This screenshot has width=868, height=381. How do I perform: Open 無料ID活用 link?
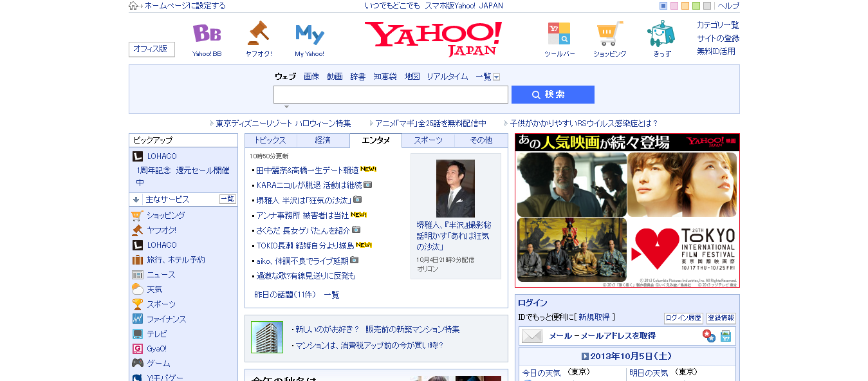point(716,51)
